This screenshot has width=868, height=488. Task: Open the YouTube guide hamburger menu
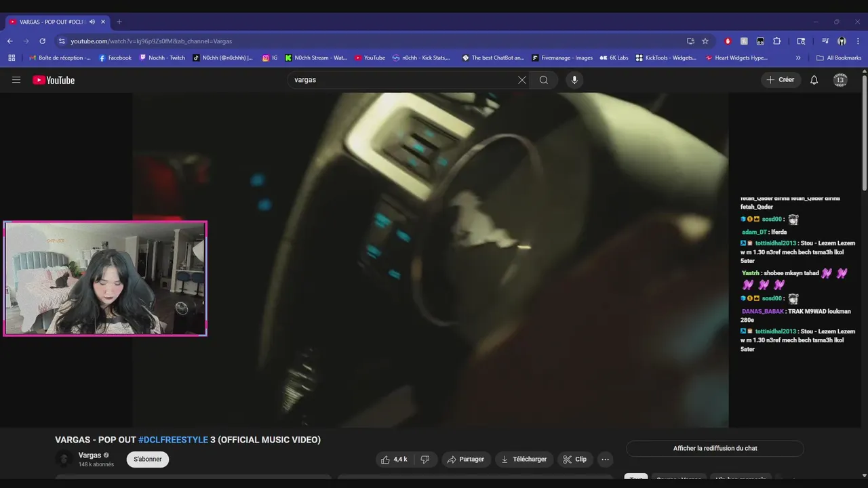(16, 80)
